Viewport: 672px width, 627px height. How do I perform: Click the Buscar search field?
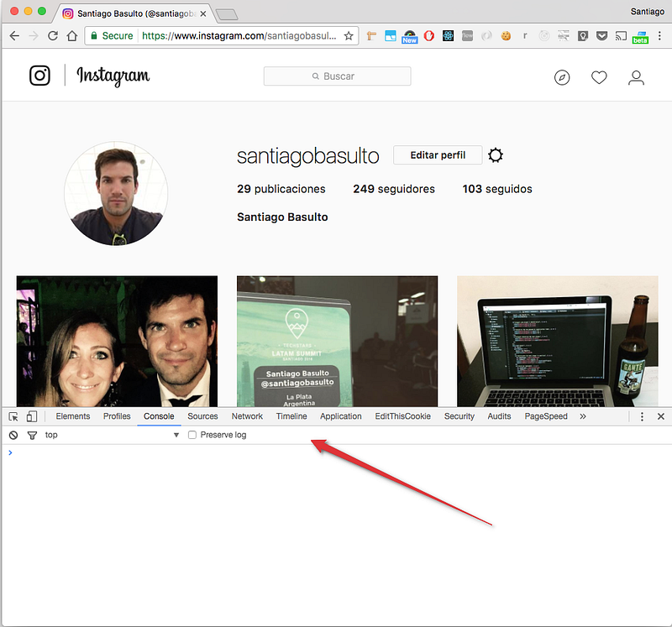[337, 76]
